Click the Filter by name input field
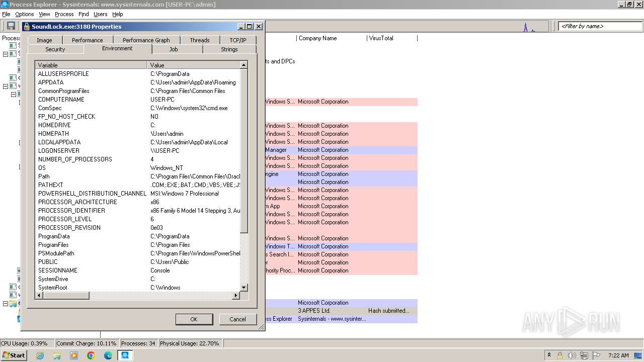Screen dimensions: 644x362 click(x=600, y=26)
